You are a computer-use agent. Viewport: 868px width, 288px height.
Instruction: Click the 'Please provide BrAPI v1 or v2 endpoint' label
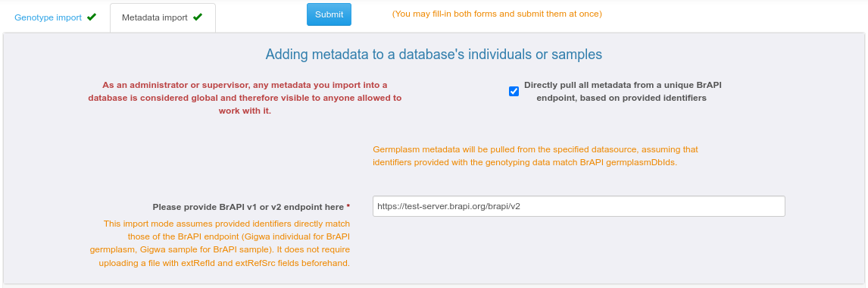(248, 207)
